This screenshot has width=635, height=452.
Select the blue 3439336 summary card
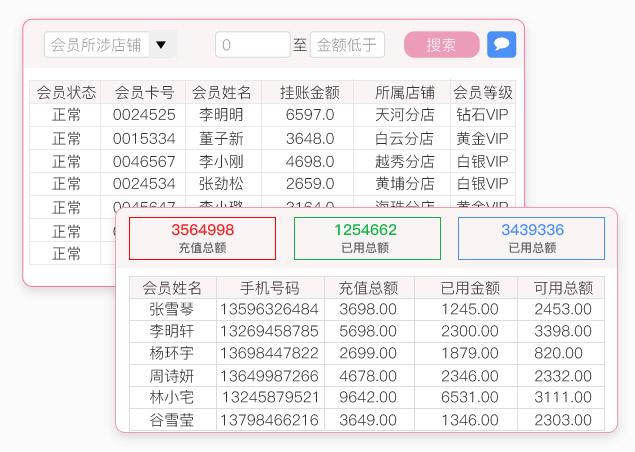531,238
